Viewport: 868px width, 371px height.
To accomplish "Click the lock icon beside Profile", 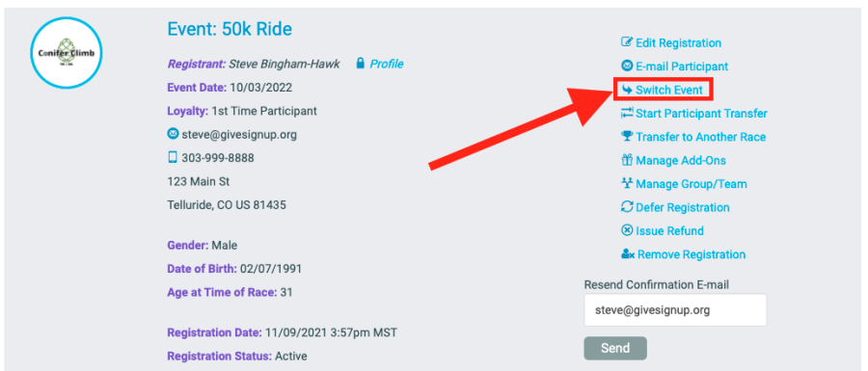I will pos(361,64).
